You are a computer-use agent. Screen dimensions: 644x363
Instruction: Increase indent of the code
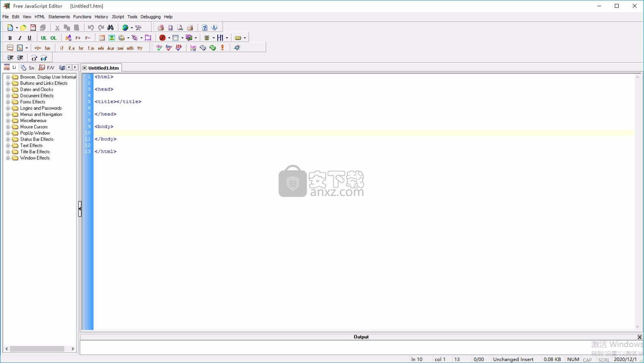[x=10, y=58]
